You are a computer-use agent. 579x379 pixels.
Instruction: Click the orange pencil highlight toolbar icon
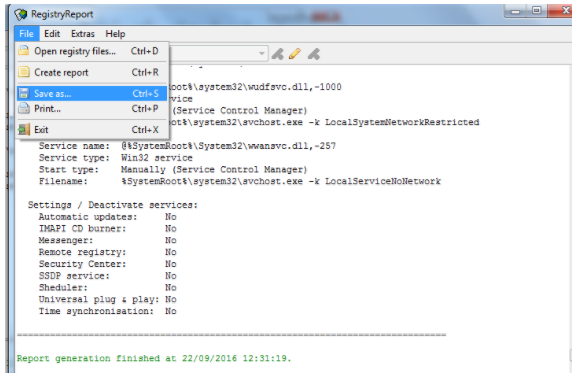pyautogui.click(x=295, y=54)
